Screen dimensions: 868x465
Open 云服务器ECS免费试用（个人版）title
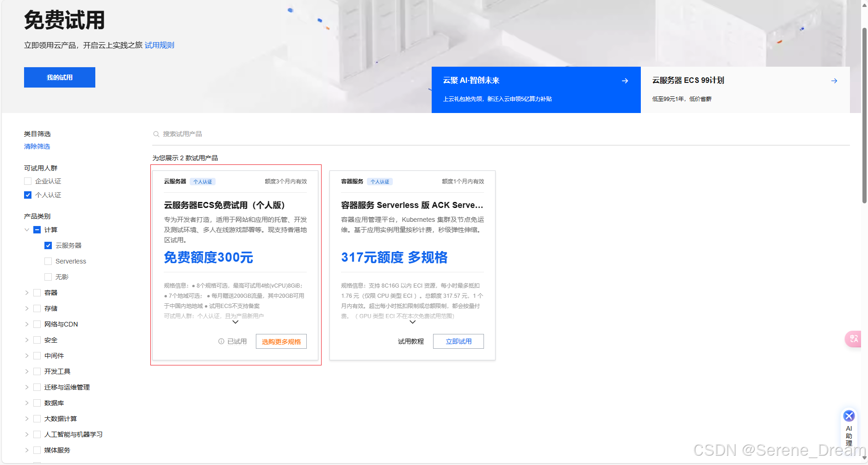click(225, 205)
